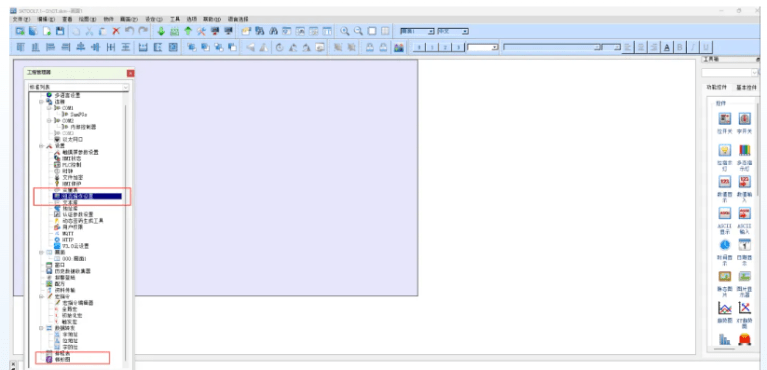
Task: Select state button 3 in toolbar
Action: [457, 47]
